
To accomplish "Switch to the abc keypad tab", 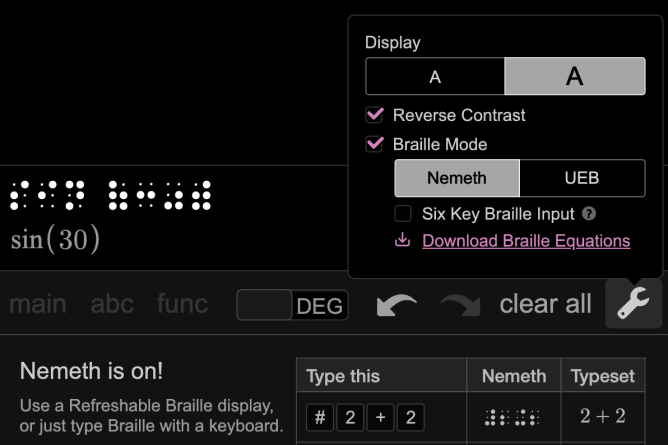I will click(112, 304).
